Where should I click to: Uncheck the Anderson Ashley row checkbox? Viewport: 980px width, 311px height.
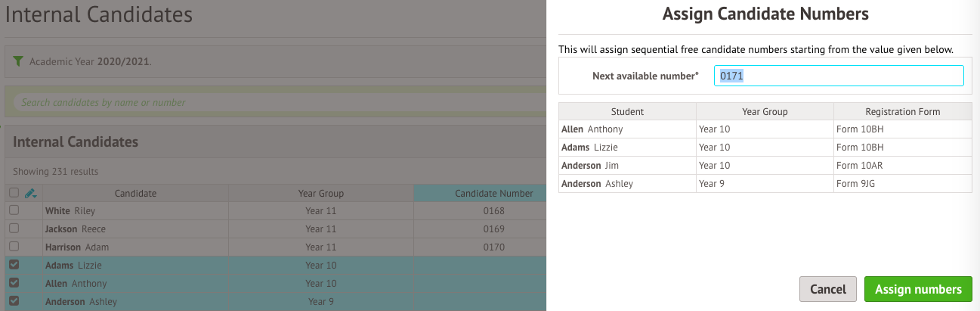(14, 301)
